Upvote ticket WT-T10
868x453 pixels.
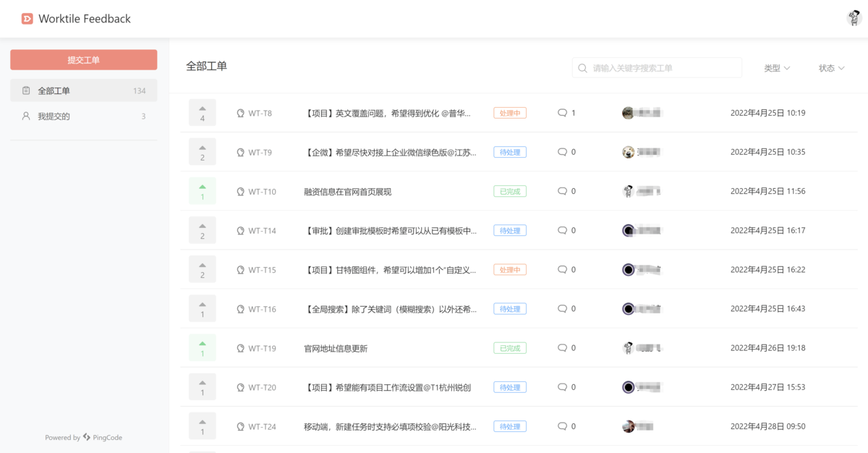(202, 190)
